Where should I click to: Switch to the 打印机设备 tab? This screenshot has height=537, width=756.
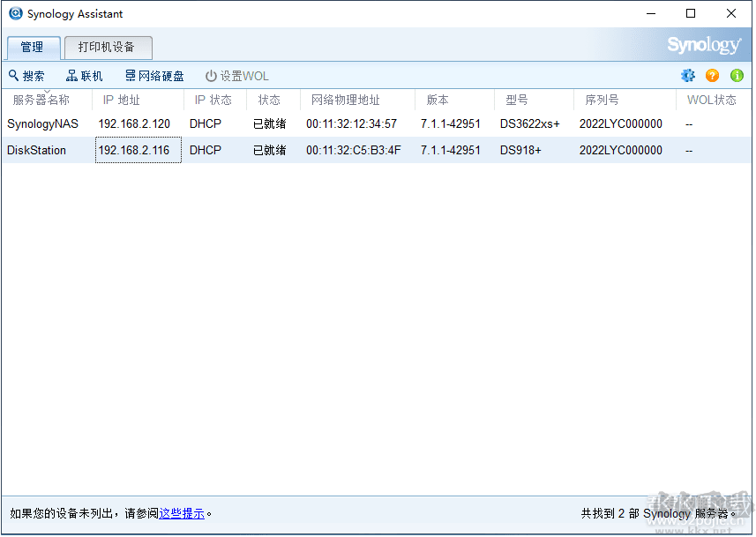(x=108, y=48)
